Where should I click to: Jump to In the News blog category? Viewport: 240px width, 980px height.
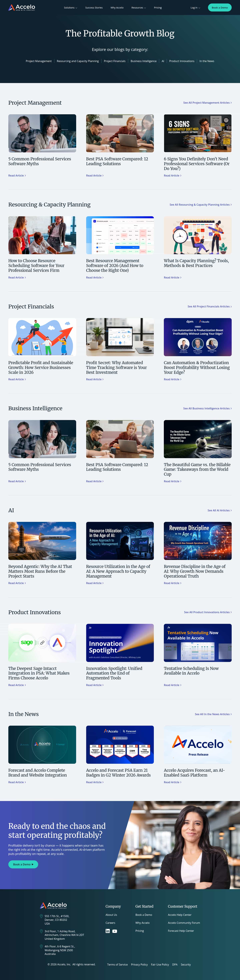point(206,61)
